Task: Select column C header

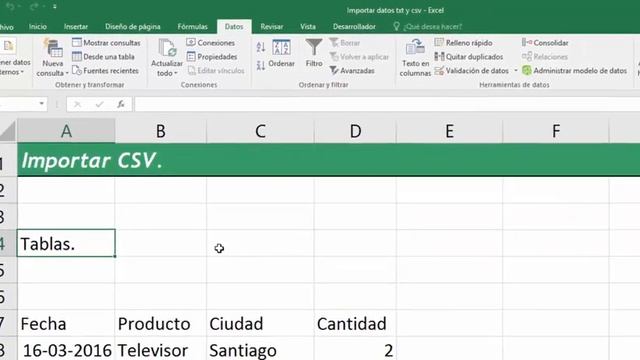Action: click(x=260, y=131)
